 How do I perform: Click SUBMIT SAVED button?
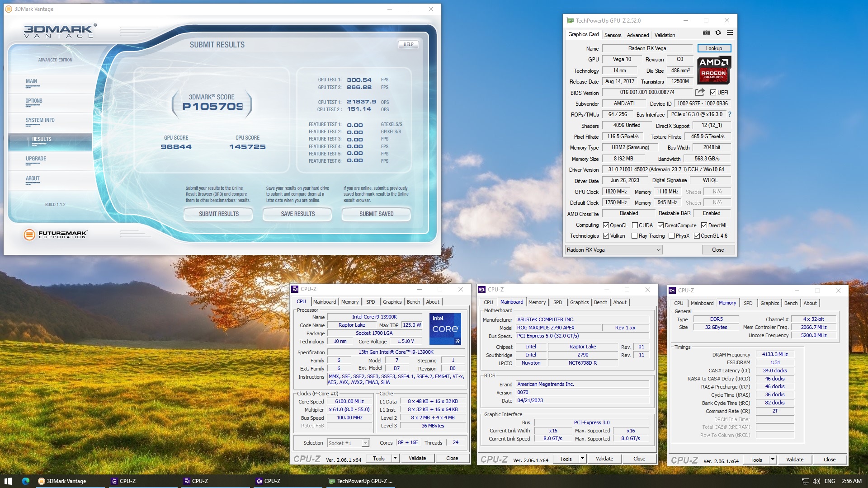[376, 214]
